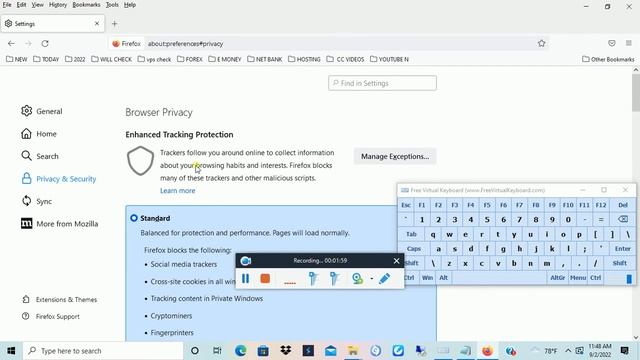Screen dimensions: 640x360
Task: Expand the E MONEY bookmarks folder
Action: pos(225,59)
